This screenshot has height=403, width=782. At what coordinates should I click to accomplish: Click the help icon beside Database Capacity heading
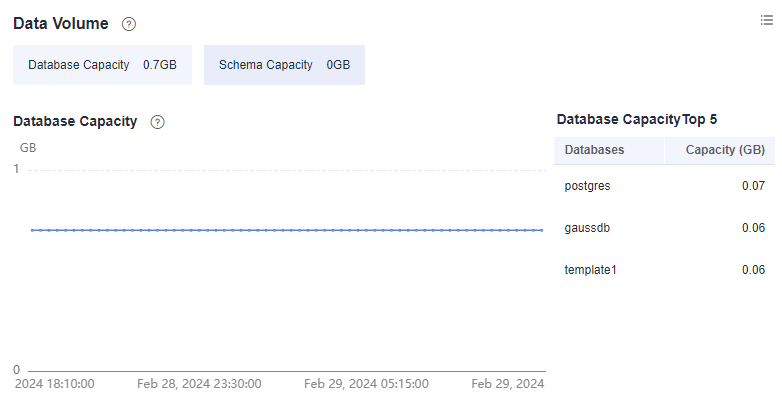(158, 122)
